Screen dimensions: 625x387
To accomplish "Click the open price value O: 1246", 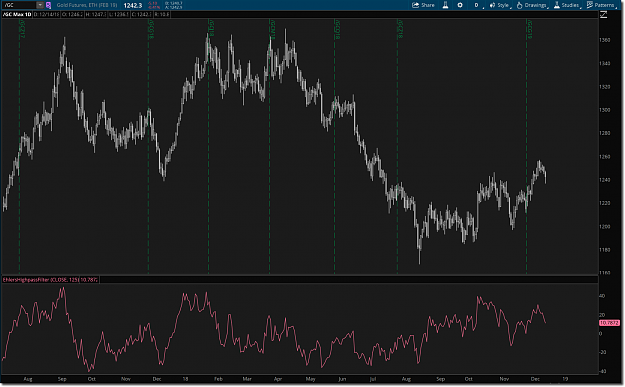I will coord(72,14).
